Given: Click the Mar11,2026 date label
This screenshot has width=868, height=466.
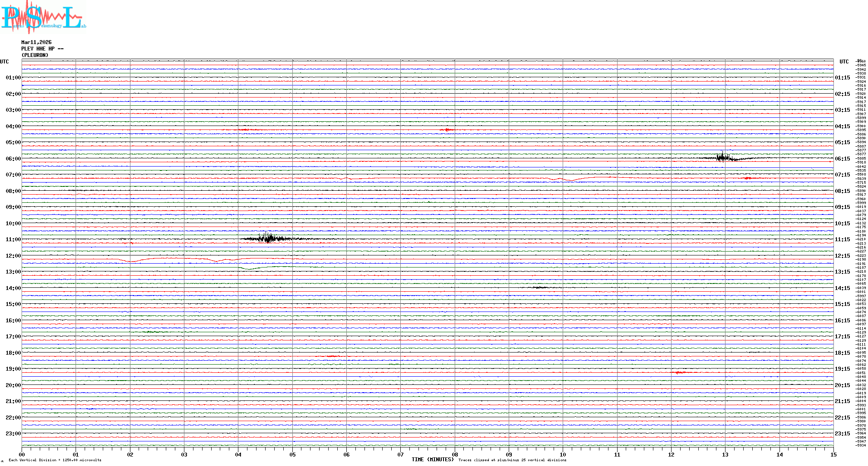Looking at the screenshot, I should [36, 42].
